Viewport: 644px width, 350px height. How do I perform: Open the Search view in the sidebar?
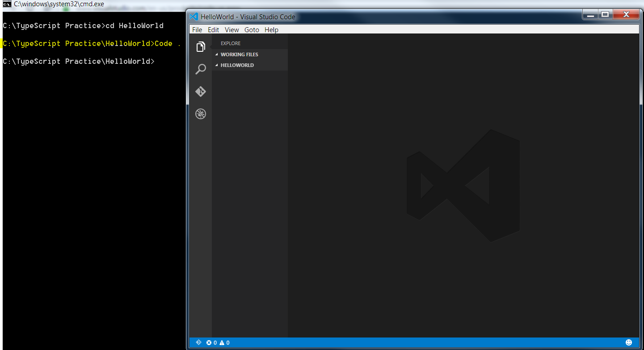click(x=201, y=69)
